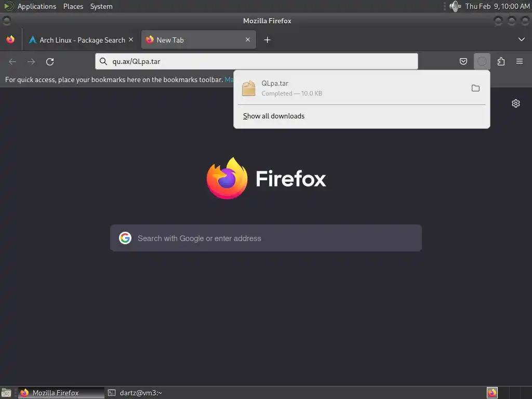The height and width of the screenshot is (399, 532).
Task: Click the show desktop icon in bottom panel
Action: click(6, 393)
